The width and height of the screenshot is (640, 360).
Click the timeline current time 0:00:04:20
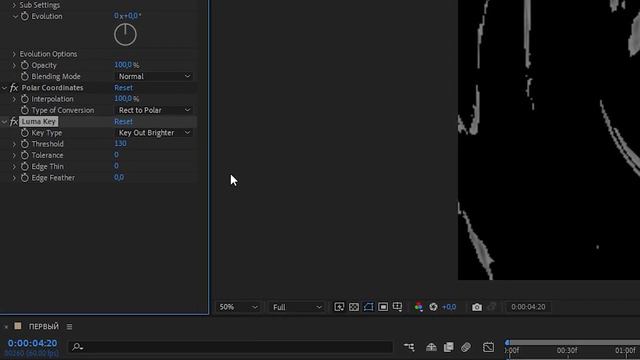(32, 343)
